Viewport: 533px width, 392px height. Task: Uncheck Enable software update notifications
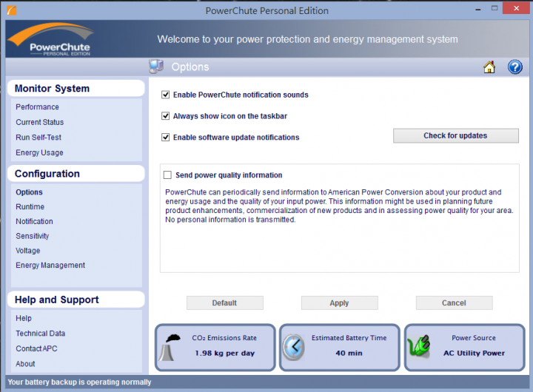pyautogui.click(x=166, y=138)
